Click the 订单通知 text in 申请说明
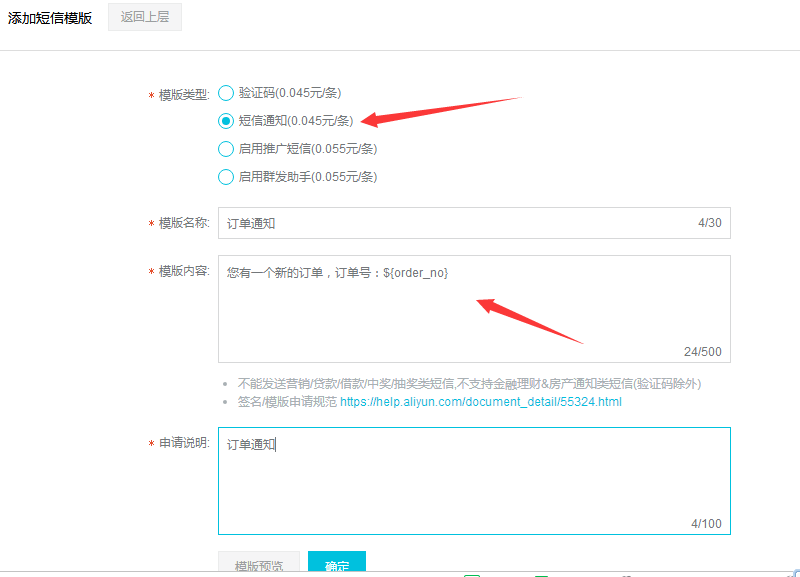 tap(251, 445)
